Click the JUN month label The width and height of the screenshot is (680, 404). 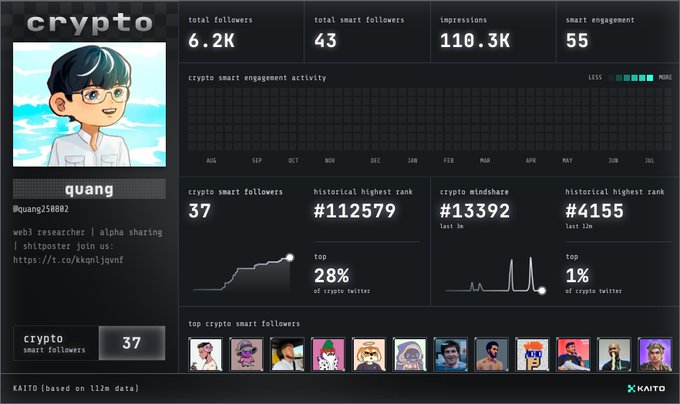point(613,160)
